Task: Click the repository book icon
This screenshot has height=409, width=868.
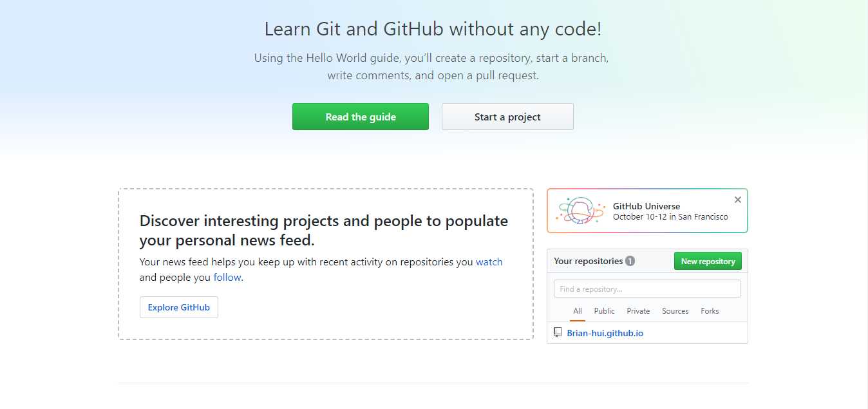Action: (x=558, y=333)
